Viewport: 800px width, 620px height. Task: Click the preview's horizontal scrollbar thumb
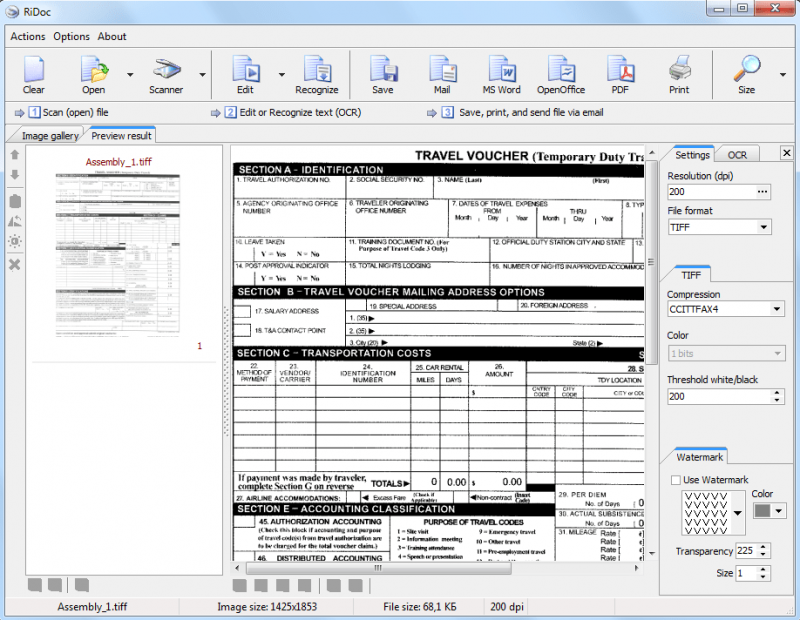point(378,568)
